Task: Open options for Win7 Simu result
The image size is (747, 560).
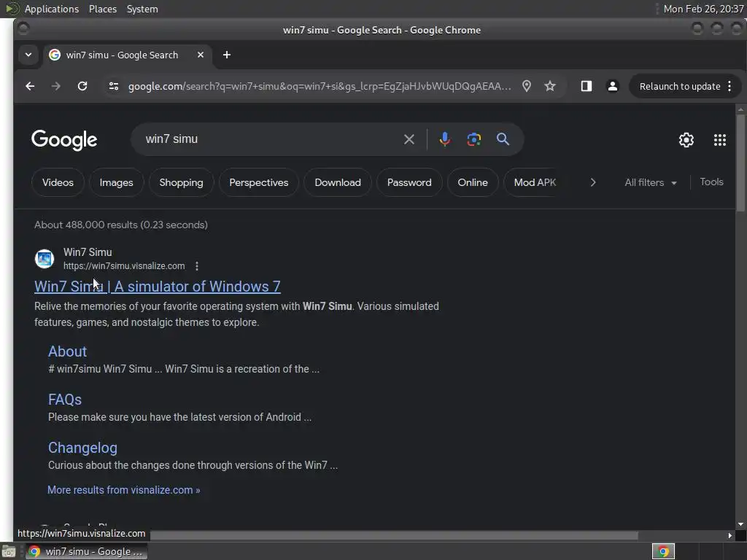Action: coord(197,266)
